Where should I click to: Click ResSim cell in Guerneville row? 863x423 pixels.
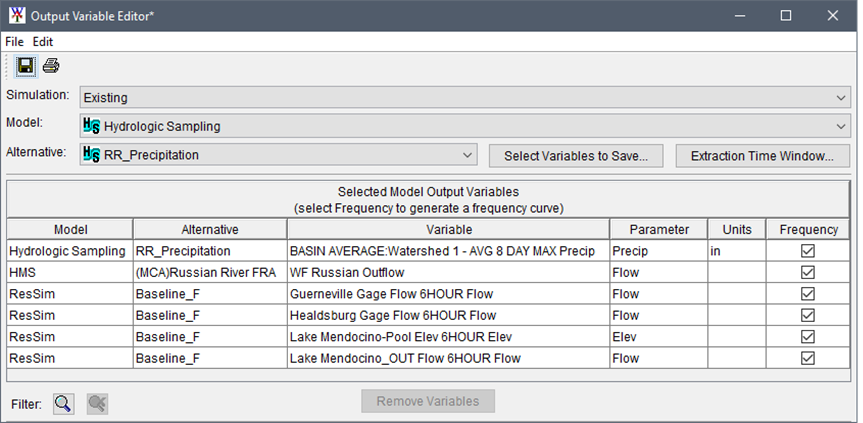pyautogui.click(x=70, y=294)
